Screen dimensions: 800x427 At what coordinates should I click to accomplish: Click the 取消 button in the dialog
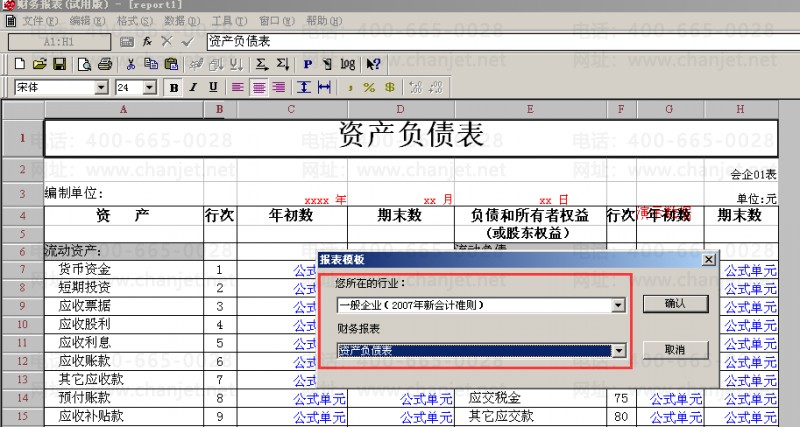(676, 350)
